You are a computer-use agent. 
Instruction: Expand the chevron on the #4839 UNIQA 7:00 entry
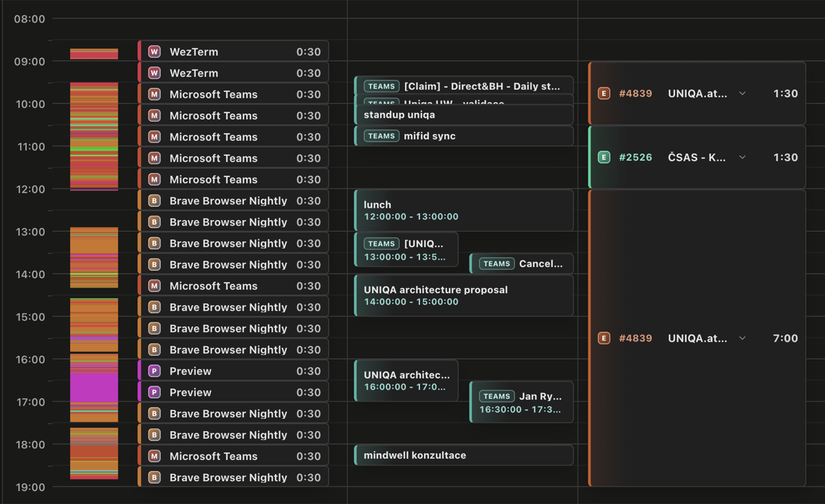click(742, 338)
